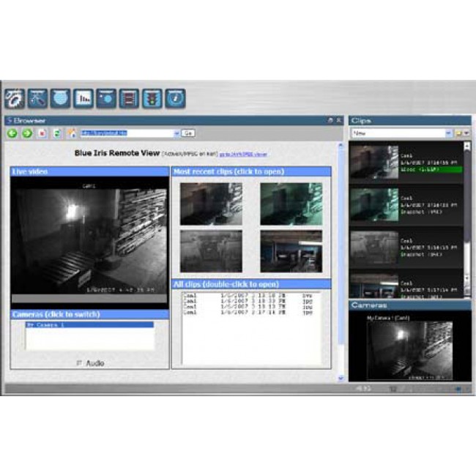
Task: Open the Clips filter dropdown
Action: [448, 133]
